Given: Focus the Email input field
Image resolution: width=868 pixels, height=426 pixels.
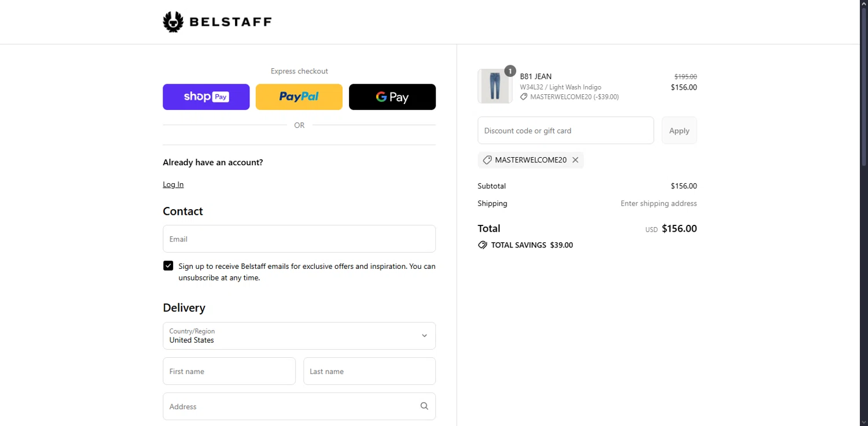Looking at the screenshot, I should (299, 239).
